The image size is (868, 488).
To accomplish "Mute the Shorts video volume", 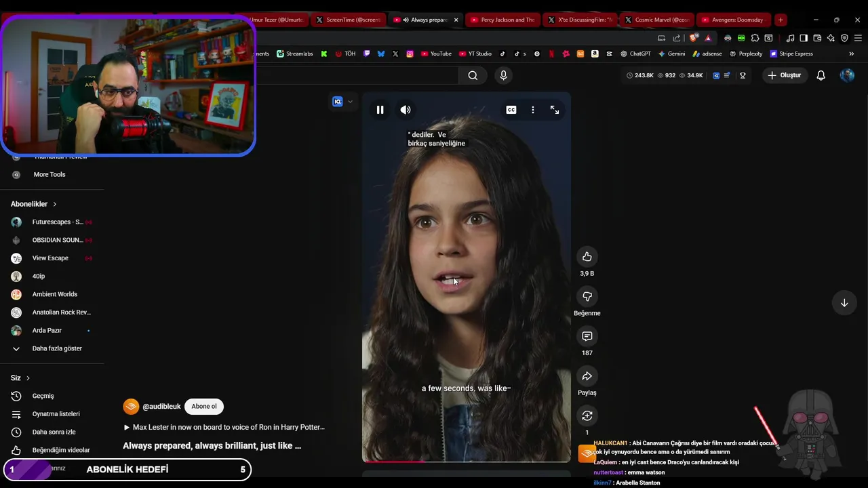I will pos(406,110).
